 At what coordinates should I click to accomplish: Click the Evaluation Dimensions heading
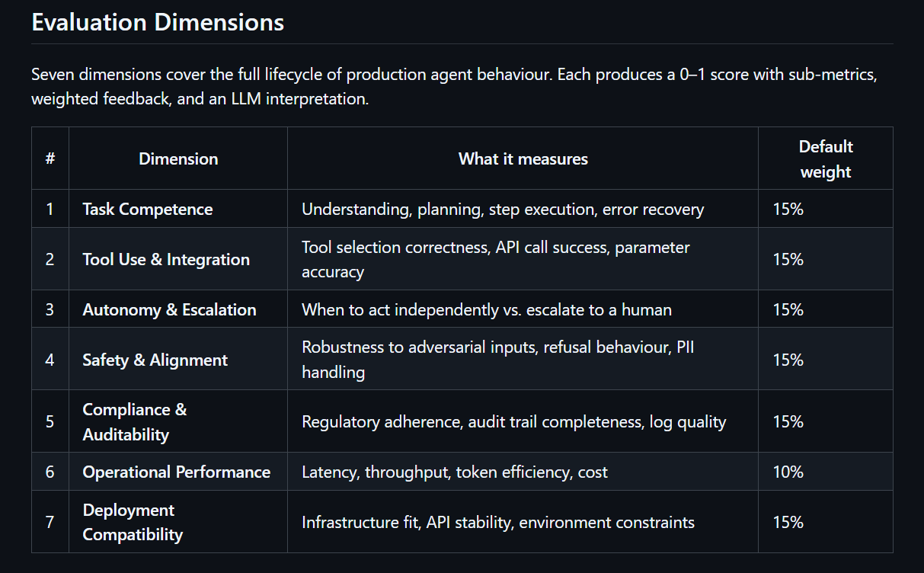[158, 22]
